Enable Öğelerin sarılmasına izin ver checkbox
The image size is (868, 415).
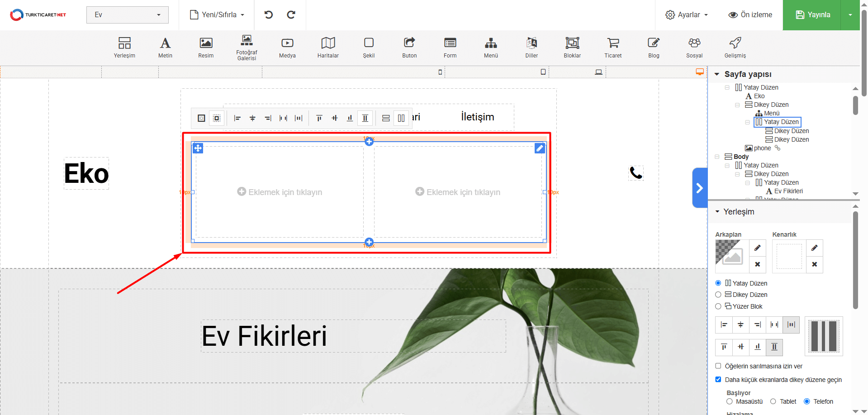tap(718, 366)
